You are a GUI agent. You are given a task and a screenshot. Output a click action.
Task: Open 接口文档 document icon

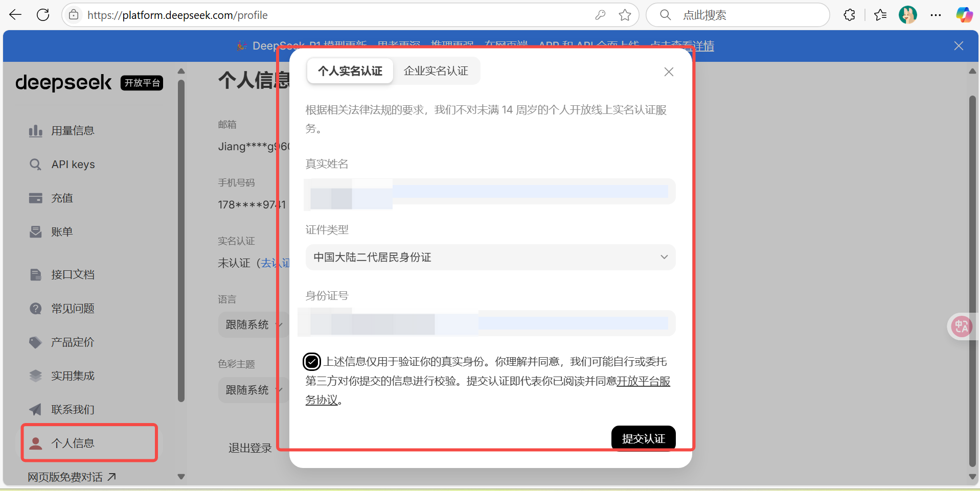coord(35,275)
